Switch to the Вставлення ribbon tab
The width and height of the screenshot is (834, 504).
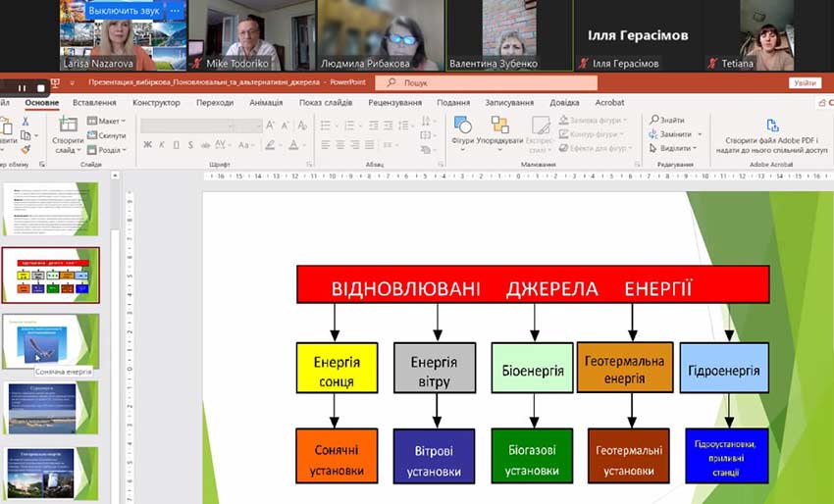(x=94, y=102)
